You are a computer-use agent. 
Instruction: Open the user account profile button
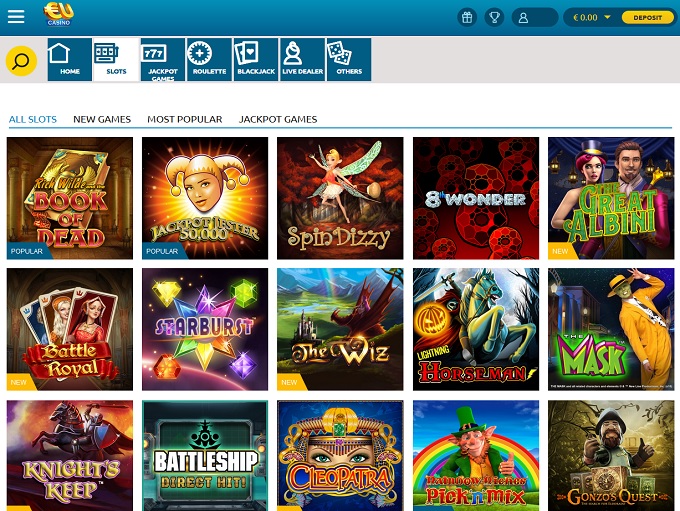[x=534, y=17]
